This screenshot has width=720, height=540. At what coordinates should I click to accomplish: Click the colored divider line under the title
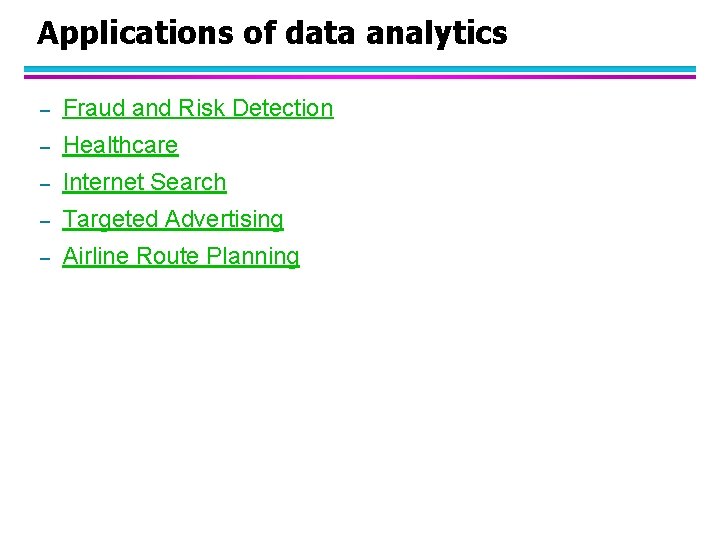pyautogui.click(x=360, y=73)
